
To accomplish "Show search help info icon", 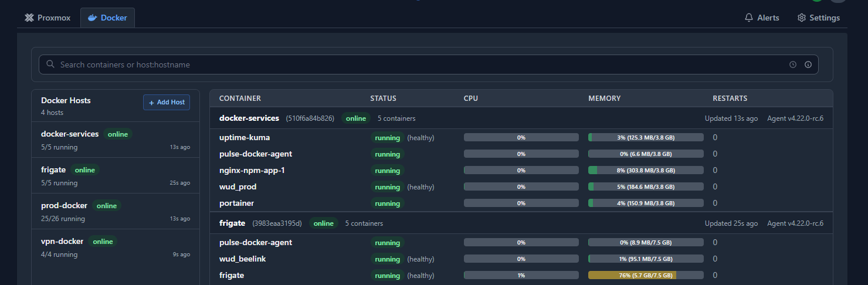I will [x=808, y=65].
